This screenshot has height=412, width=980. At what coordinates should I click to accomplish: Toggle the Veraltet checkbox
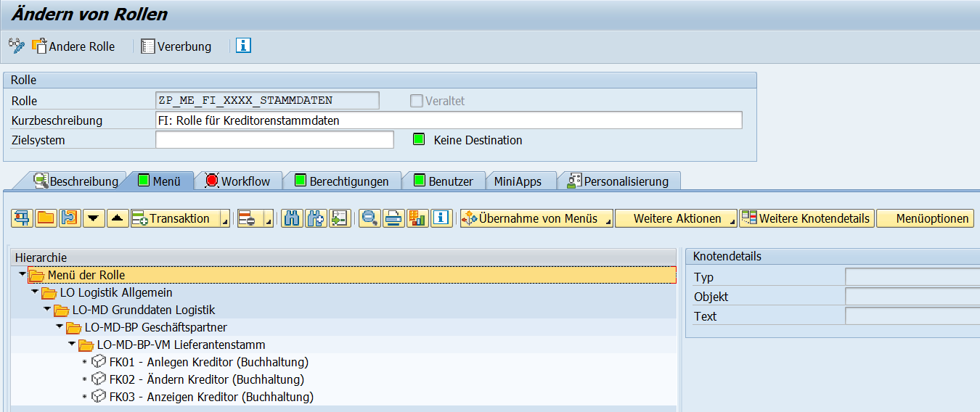point(416,101)
